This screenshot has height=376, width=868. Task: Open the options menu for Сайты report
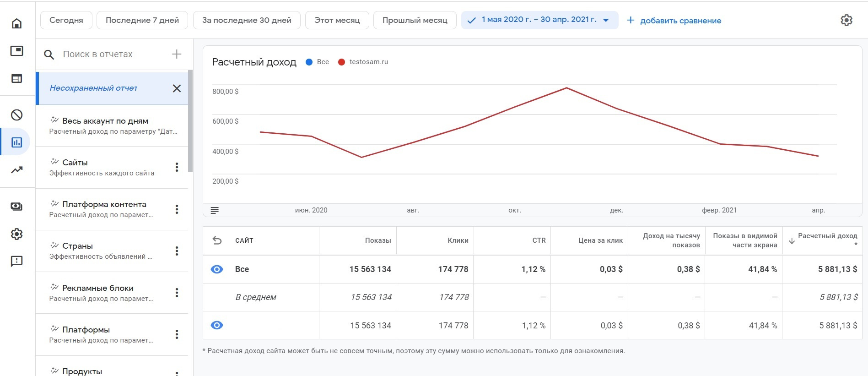tap(177, 167)
